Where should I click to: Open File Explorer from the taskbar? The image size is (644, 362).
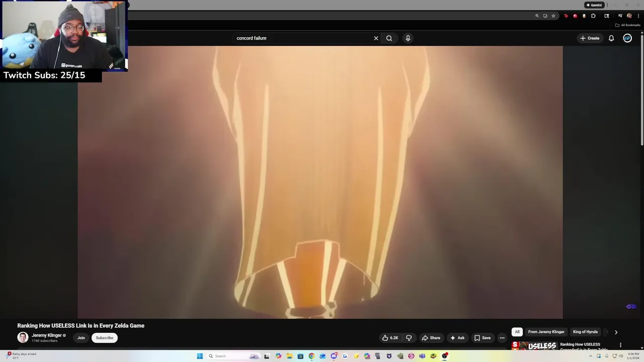pyautogui.click(x=289, y=356)
